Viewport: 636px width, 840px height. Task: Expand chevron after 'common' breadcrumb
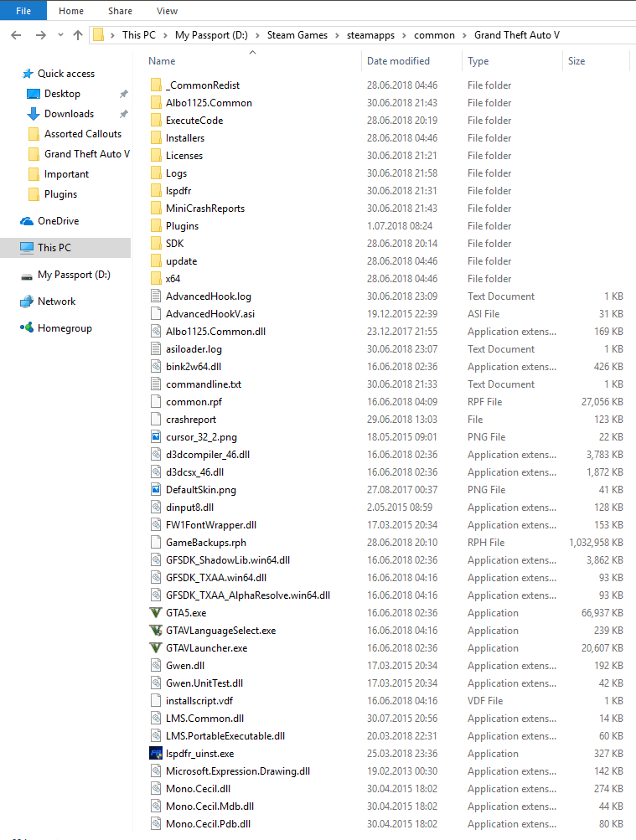(464, 35)
